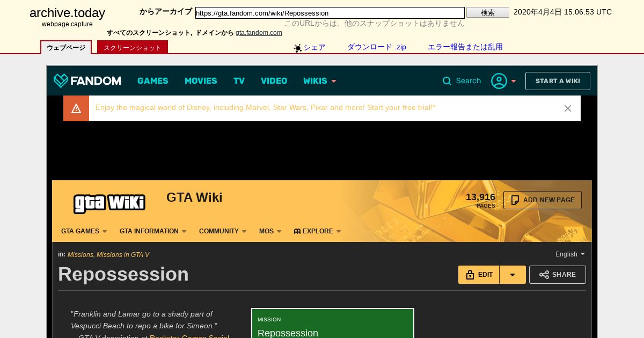Click the archive share icon beside シェア
The width and height of the screenshot is (644, 338).
point(298,48)
